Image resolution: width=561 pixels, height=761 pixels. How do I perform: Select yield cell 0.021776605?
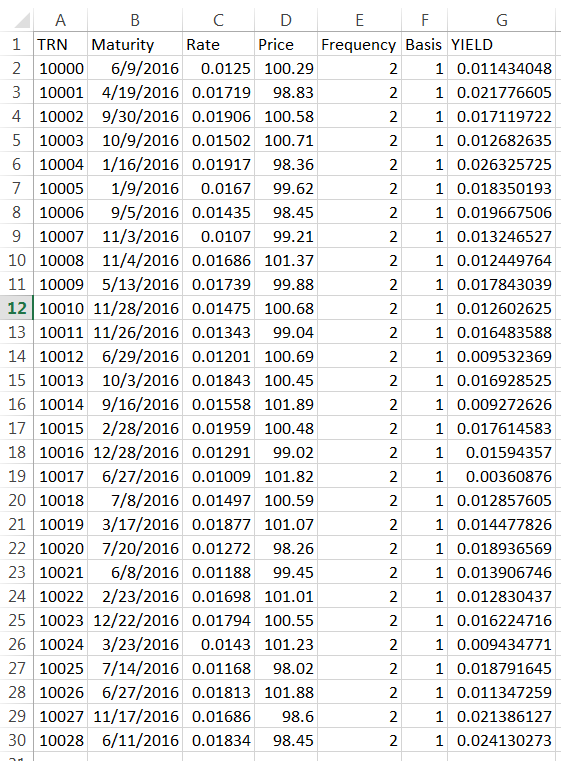point(502,92)
